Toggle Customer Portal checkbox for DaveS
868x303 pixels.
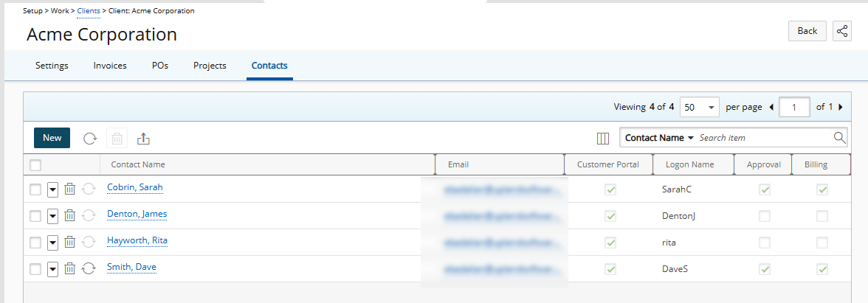[610, 269]
